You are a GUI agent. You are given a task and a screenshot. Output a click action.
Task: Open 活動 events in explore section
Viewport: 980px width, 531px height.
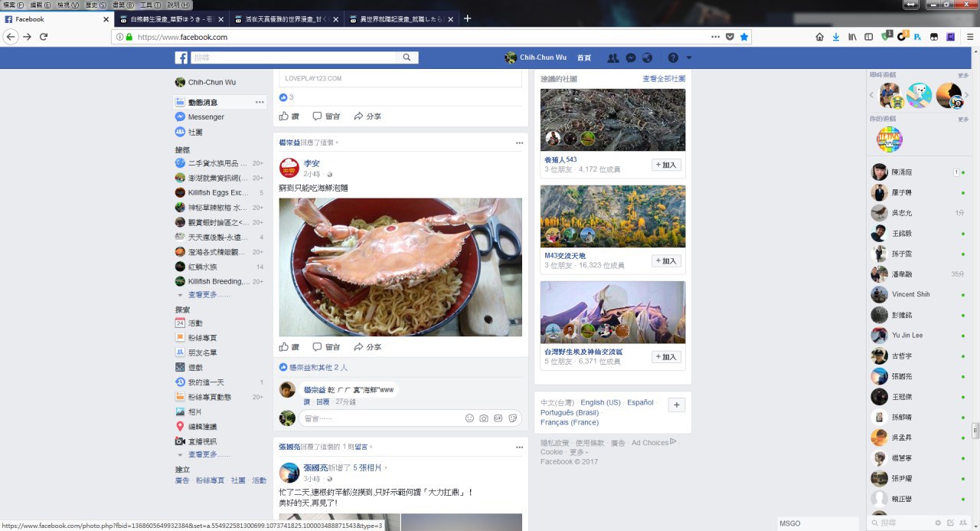pyautogui.click(x=195, y=323)
